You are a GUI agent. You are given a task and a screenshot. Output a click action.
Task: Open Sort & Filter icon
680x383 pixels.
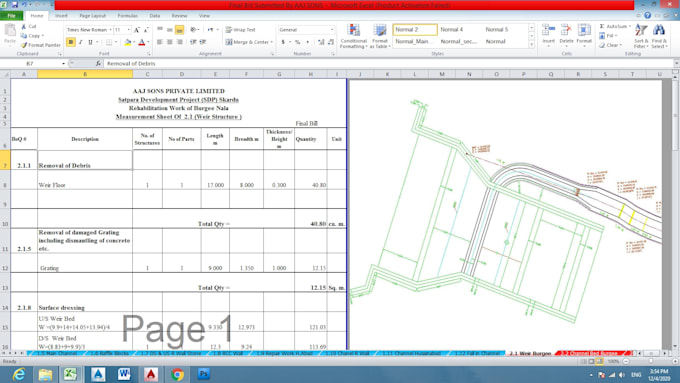click(641, 30)
